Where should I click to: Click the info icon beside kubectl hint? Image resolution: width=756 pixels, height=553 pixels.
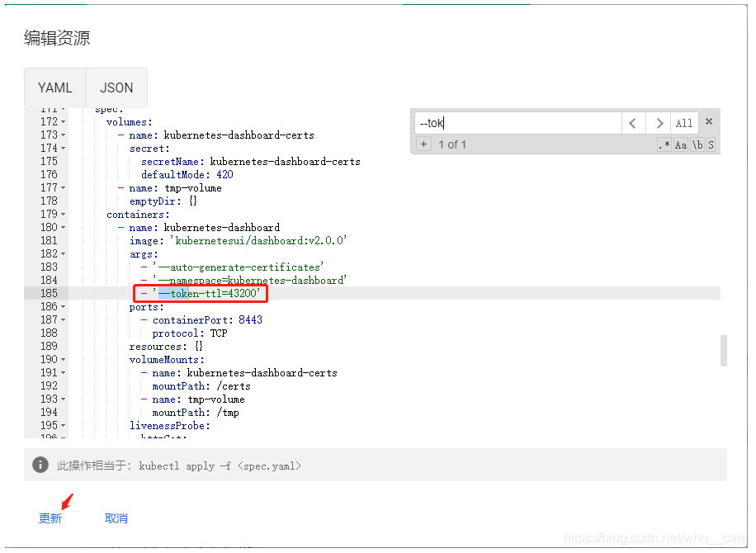coord(40,465)
